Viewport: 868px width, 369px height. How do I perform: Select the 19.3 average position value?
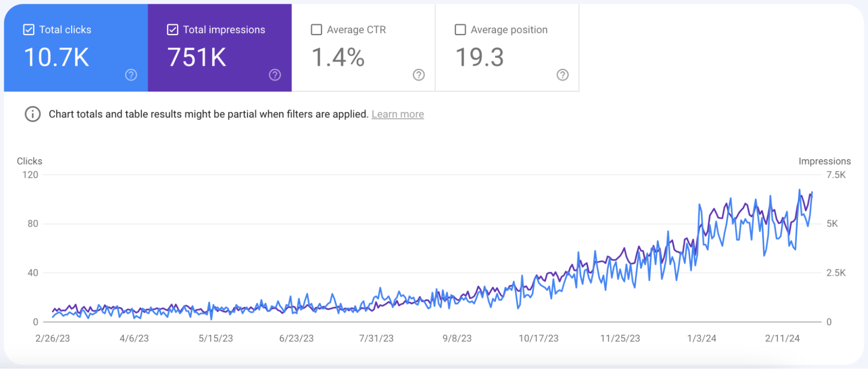[479, 57]
